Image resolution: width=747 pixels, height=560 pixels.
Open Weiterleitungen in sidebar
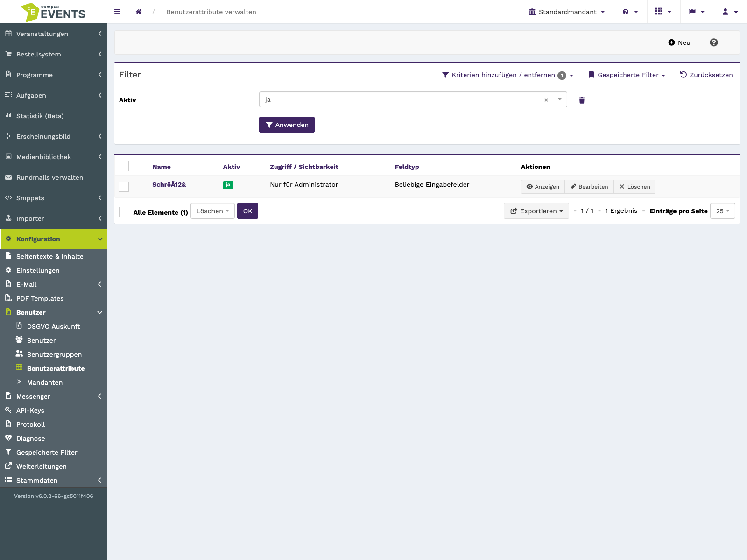[x=54, y=466]
